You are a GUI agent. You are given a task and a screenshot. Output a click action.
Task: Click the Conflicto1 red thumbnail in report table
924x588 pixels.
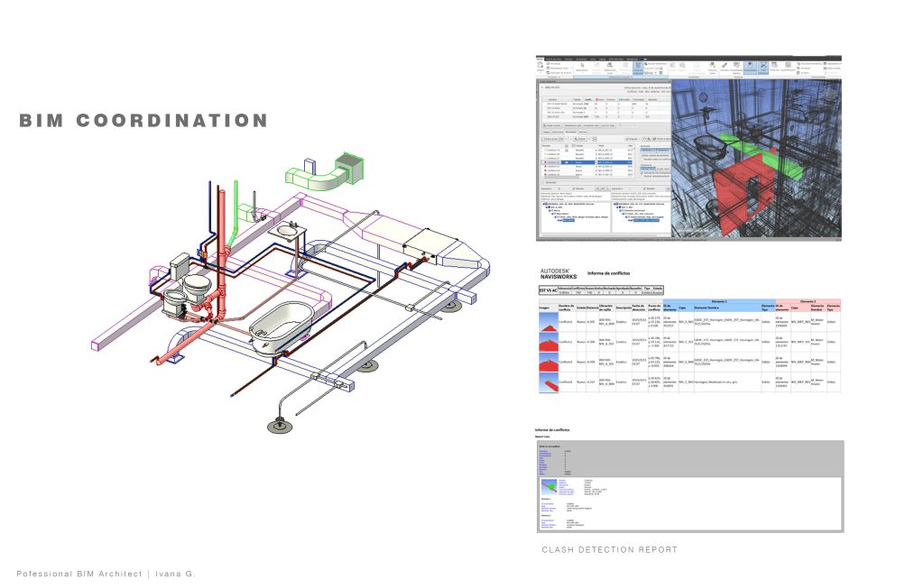[548, 321]
